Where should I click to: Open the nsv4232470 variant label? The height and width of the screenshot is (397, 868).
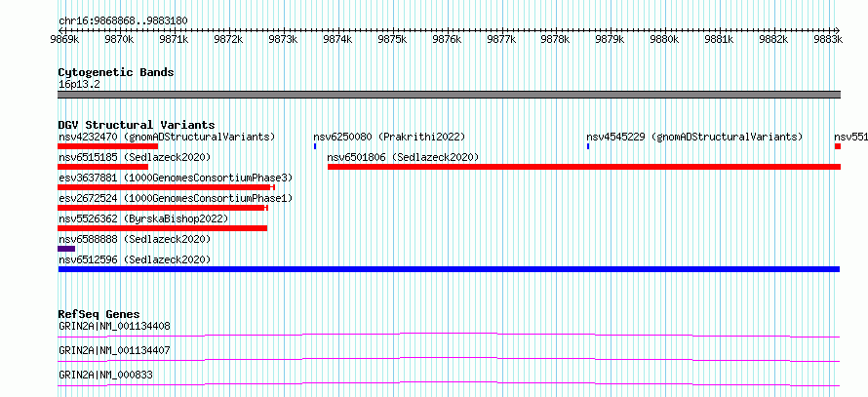tap(167, 137)
